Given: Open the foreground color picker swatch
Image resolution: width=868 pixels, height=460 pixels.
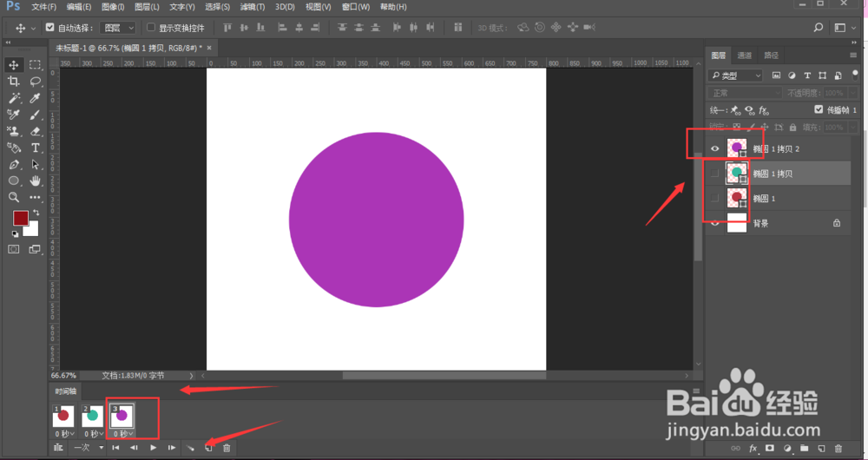Looking at the screenshot, I should point(21,218).
